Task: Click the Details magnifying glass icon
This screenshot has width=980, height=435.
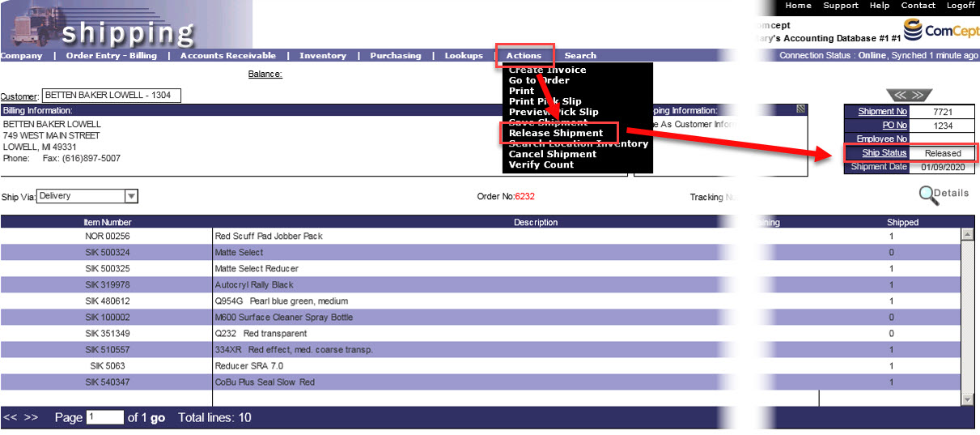Action: 927,194
